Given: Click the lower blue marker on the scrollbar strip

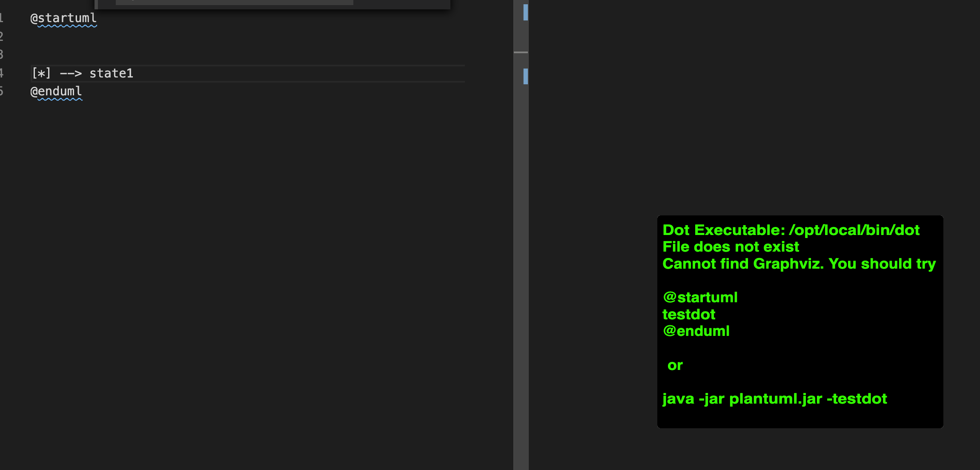Looking at the screenshot, I should (525, 77).
